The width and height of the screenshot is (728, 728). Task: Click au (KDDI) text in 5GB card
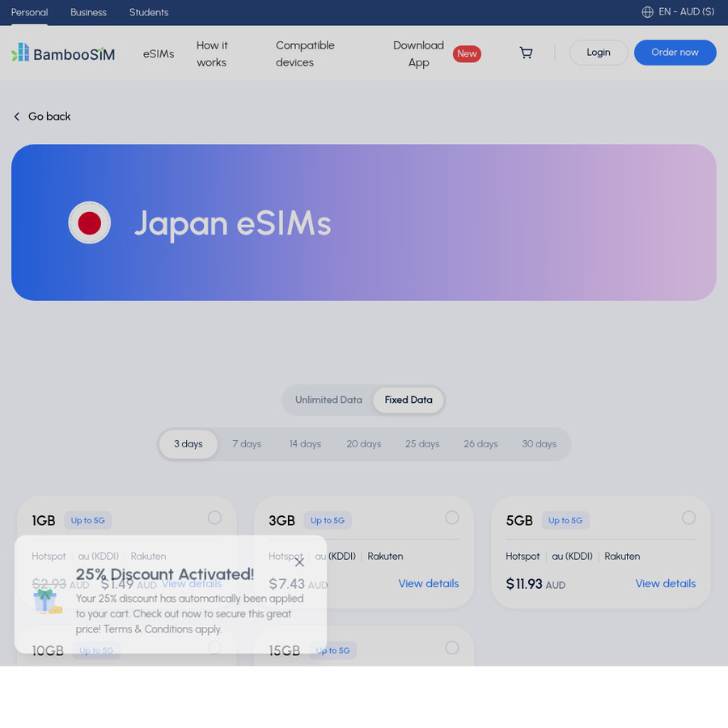572,557
